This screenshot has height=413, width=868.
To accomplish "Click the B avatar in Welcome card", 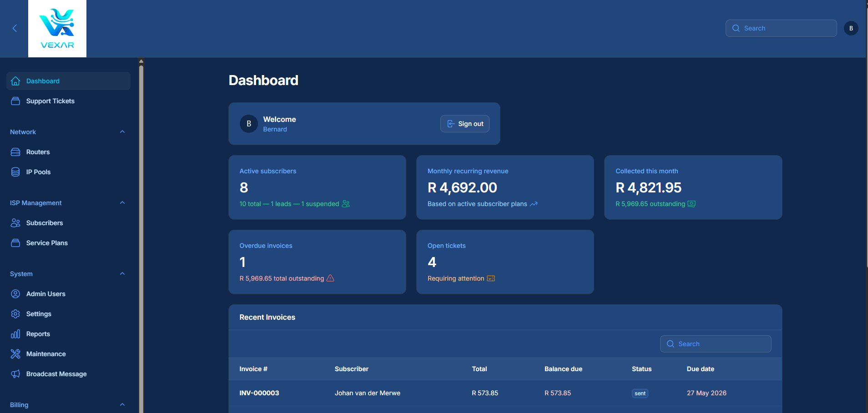I will click(249, 124).
